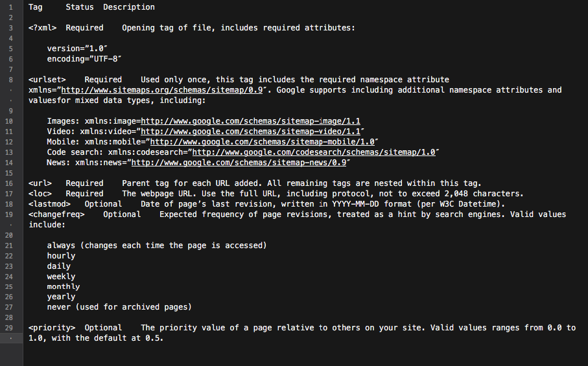Place cursor on the <urlset> tag text
The width and height of the screenshot is (588, 366).
(47, 80)
